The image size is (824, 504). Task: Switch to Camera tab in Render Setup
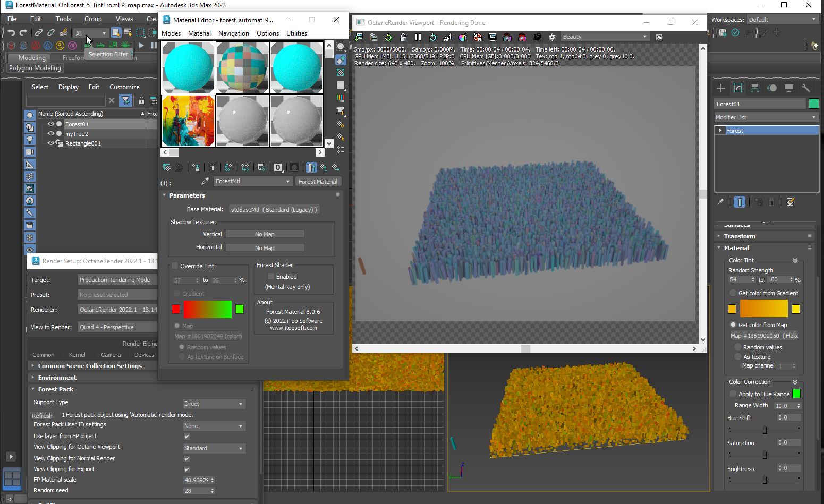pyautogui.click(x=111, y=355)
